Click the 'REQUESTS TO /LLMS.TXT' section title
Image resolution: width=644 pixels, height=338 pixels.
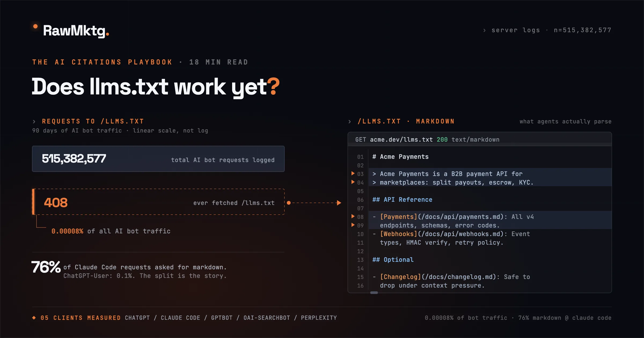(x=93, y=121)
